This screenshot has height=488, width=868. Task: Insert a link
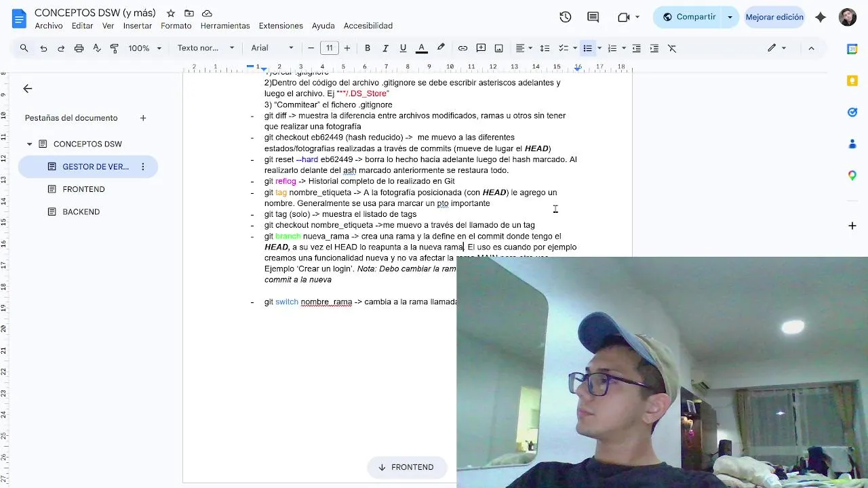coord(462,48)
